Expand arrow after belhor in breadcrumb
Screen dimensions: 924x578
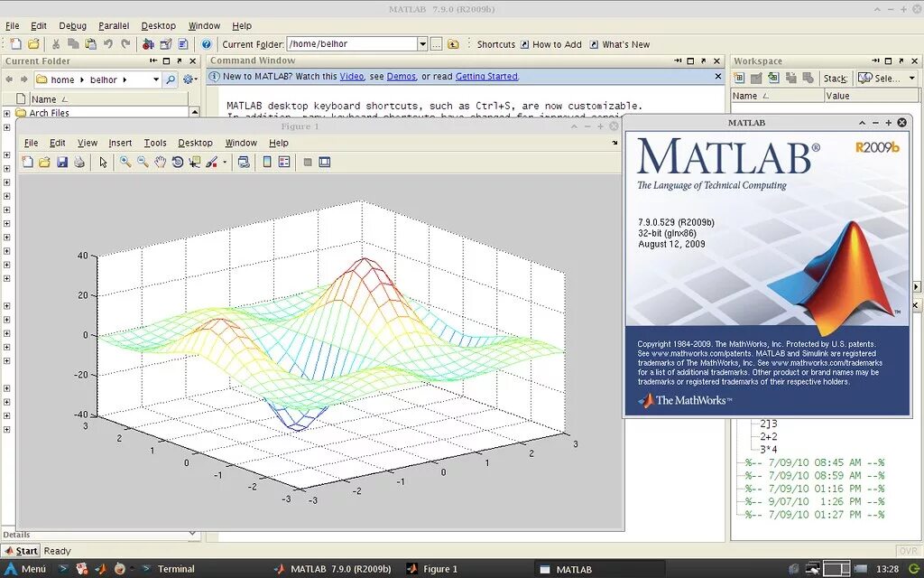point(125,79)
